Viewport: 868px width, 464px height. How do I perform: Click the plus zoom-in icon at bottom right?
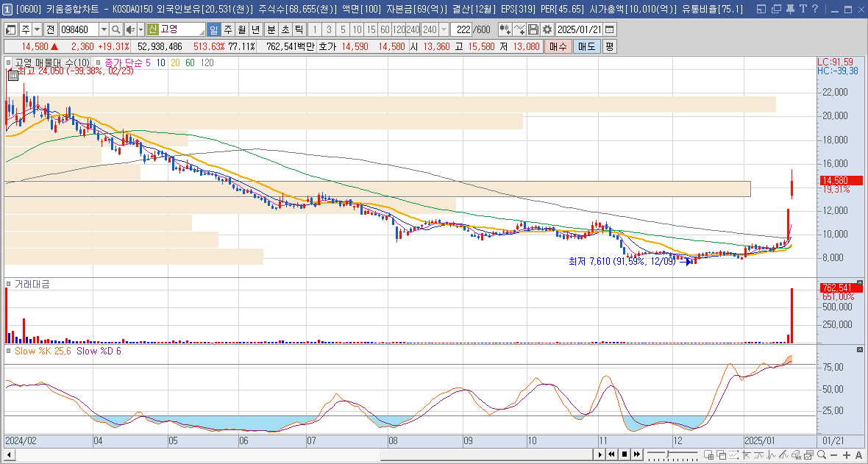click(x=847, y=454)
